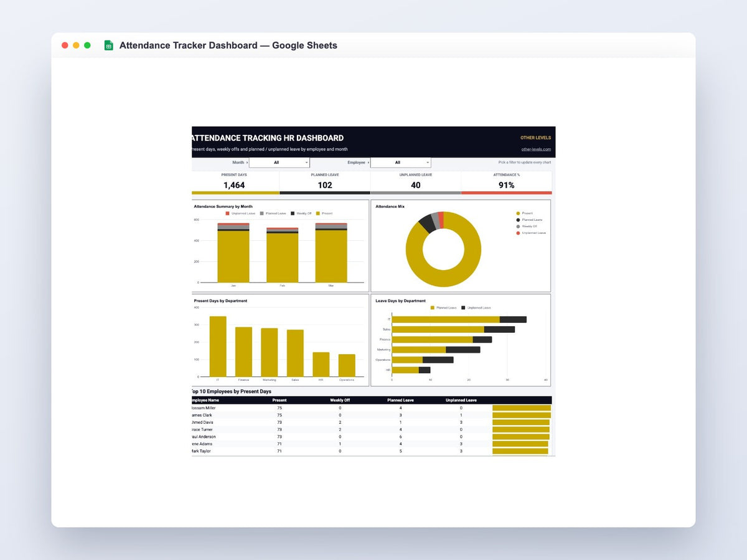
Task: Click the Finance bar in Present Days by Department
Action: pos(243,352)
